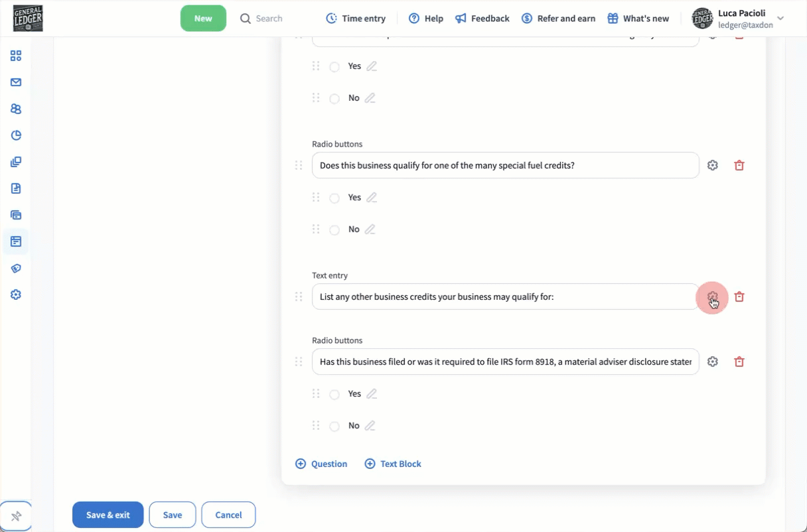This screenshot has width=807, height=532.
Task: Delete the other business credits text entry
Action: tap(739, 297)
